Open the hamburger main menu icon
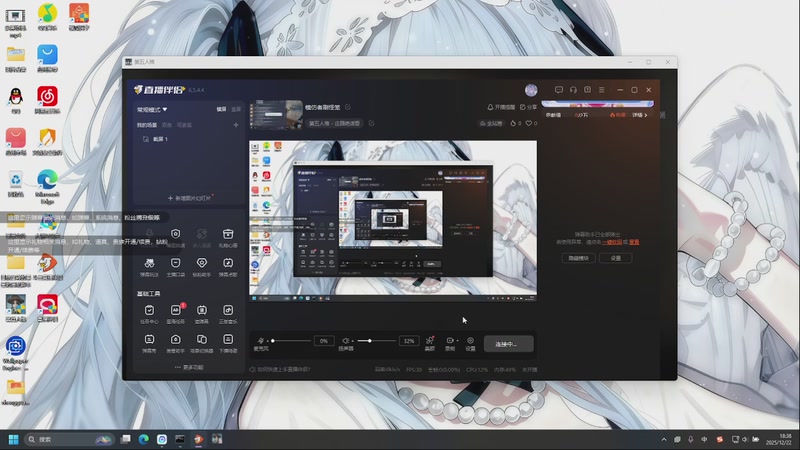Image resolution: width=800 pixels, height=450 pixels. coord(602,90)
